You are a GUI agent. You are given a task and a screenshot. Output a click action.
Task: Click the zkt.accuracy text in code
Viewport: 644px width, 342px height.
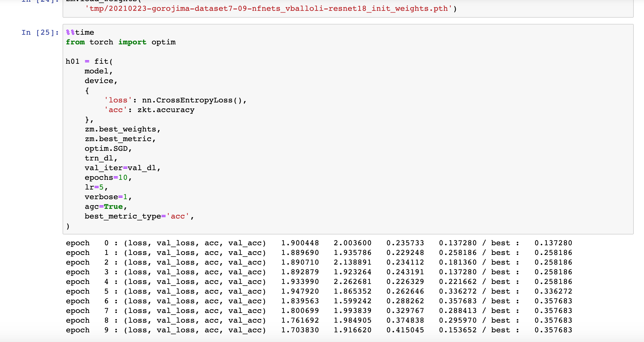tap(166, 110)
